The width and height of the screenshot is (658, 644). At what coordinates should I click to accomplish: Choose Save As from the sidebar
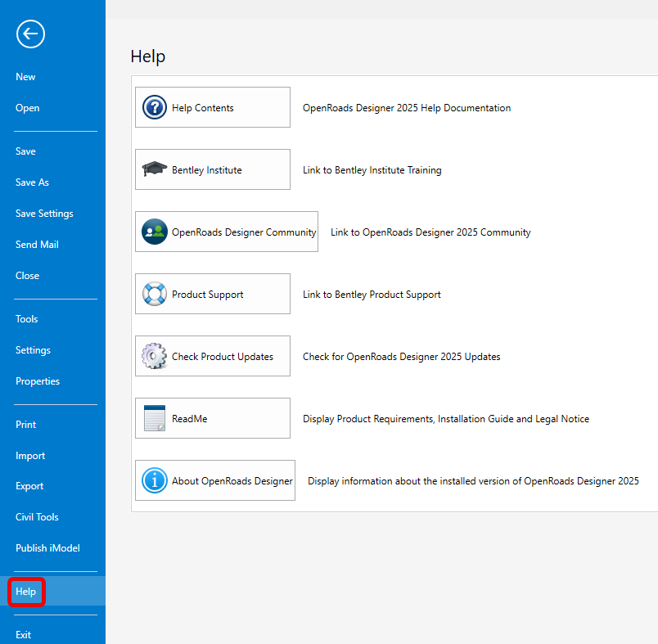pos(32,182)
